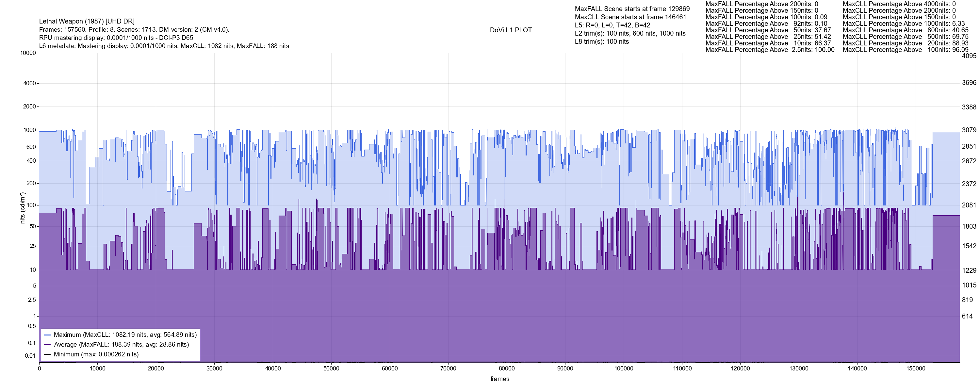Click the 'frames' x-axis label
The image size is (980, 392).
499,379
